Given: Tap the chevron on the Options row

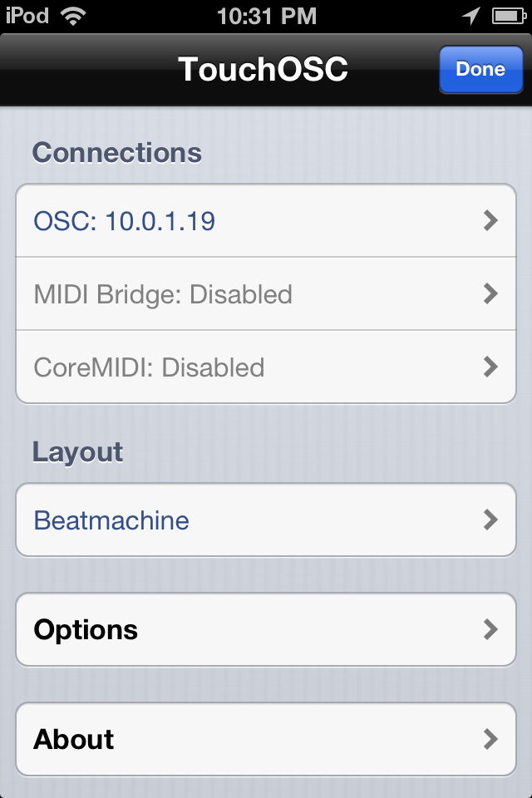Looking at the screenshot, I should click(x=490, y=629).
